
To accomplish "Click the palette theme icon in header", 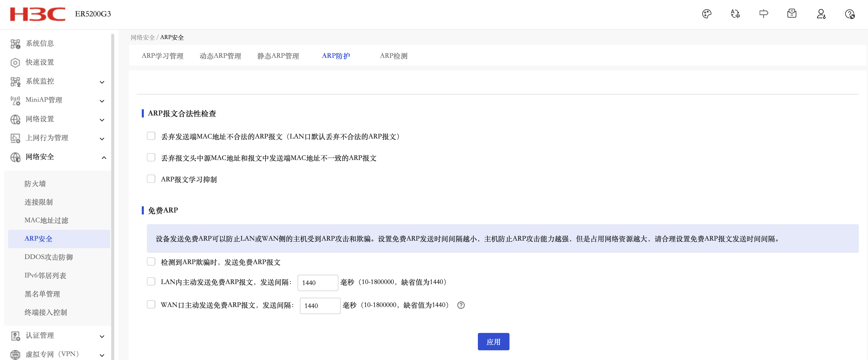I will (x=706, y=14).
